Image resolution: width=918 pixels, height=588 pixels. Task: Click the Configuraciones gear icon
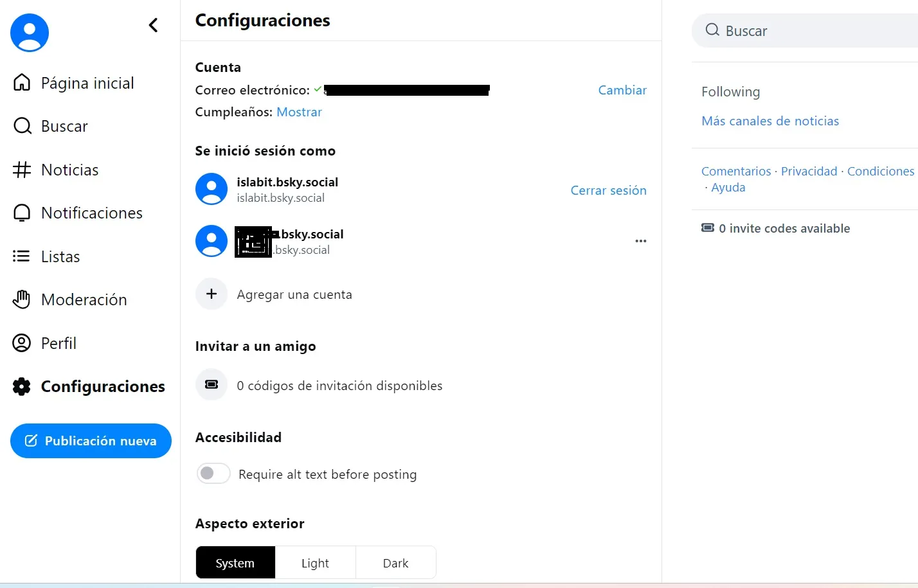click(22, 386)
